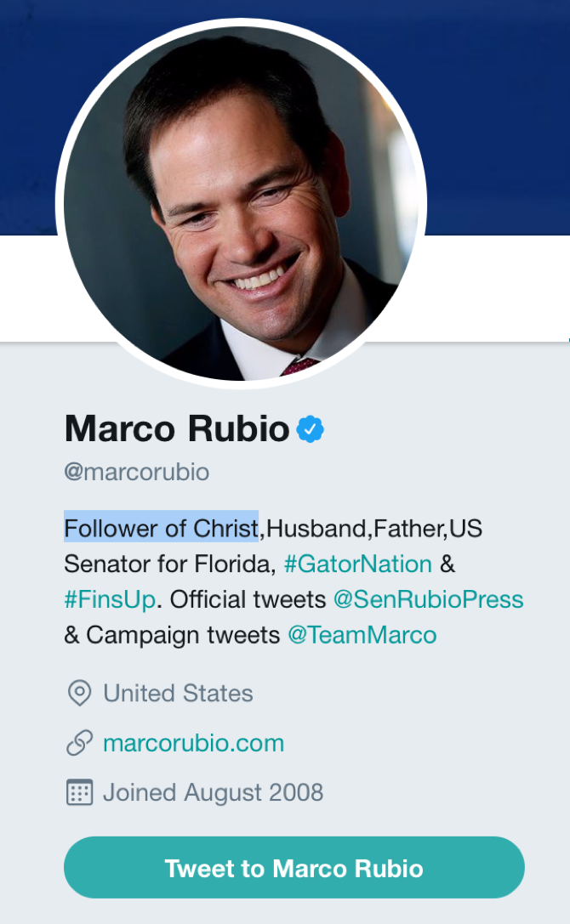This screenshot has width=570, height=924.
Task: Click the chain link icon
Action: [79, 744]
